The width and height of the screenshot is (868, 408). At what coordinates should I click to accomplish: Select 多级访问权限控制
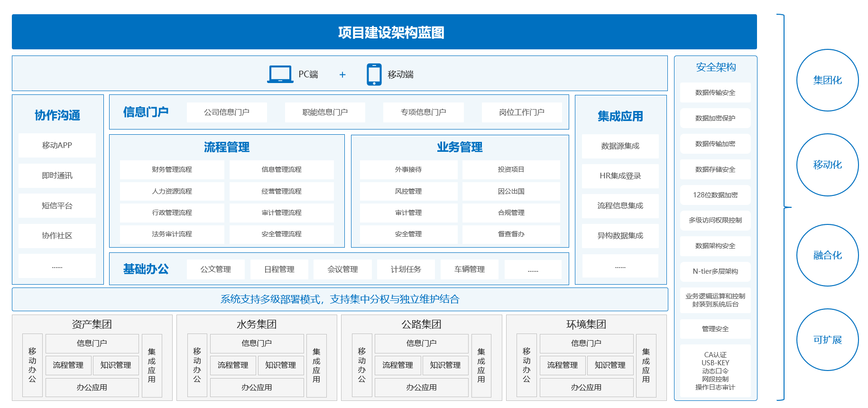(x=715, y=221)
